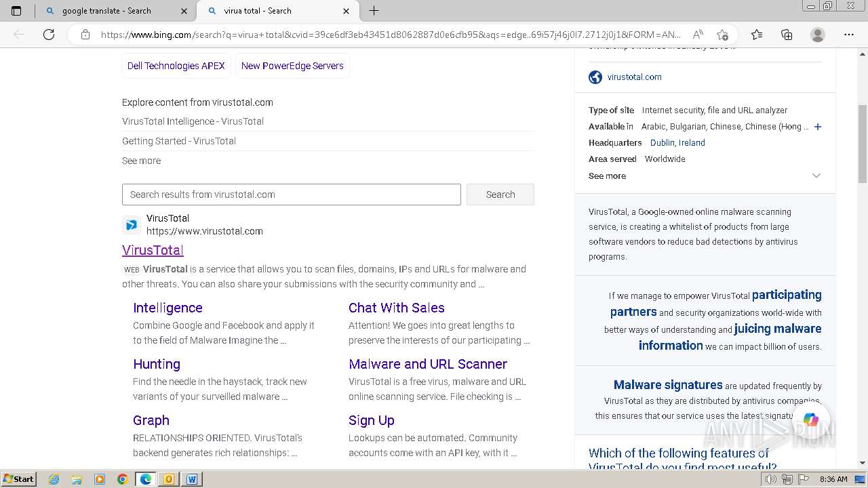The width and height of the screenshot is (868, 488).
Task: Click the Type of site label
Action: tap(612, 110)
